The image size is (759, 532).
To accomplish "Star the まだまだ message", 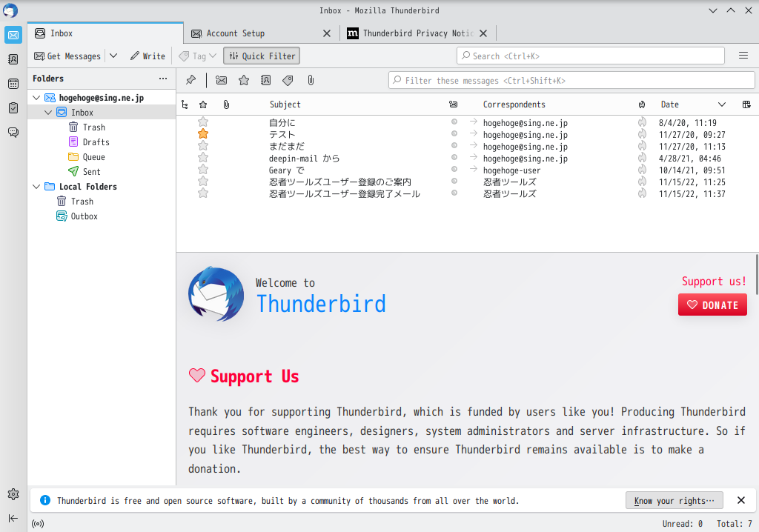I will click(203, 146).
